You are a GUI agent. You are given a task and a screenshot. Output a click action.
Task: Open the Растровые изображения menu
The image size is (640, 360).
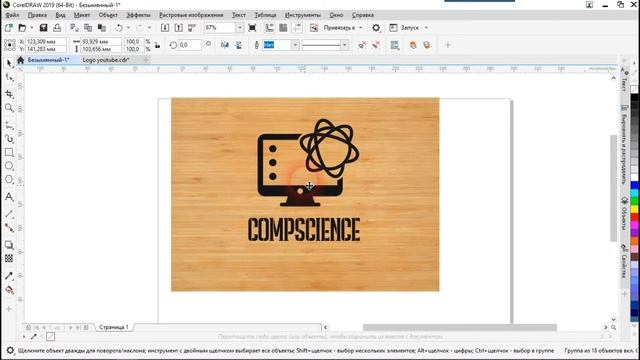pyautogui.click(x=191, y=15)
